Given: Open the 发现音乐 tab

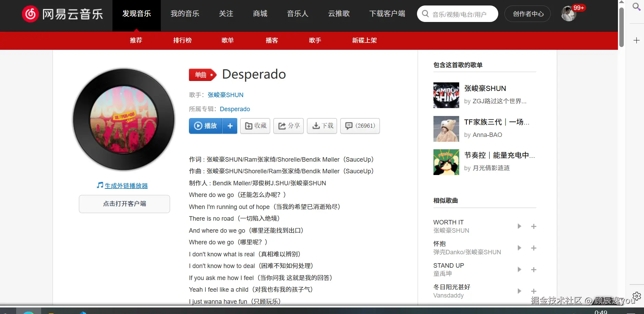Looking at the screenshot, I should pos(136,14).
